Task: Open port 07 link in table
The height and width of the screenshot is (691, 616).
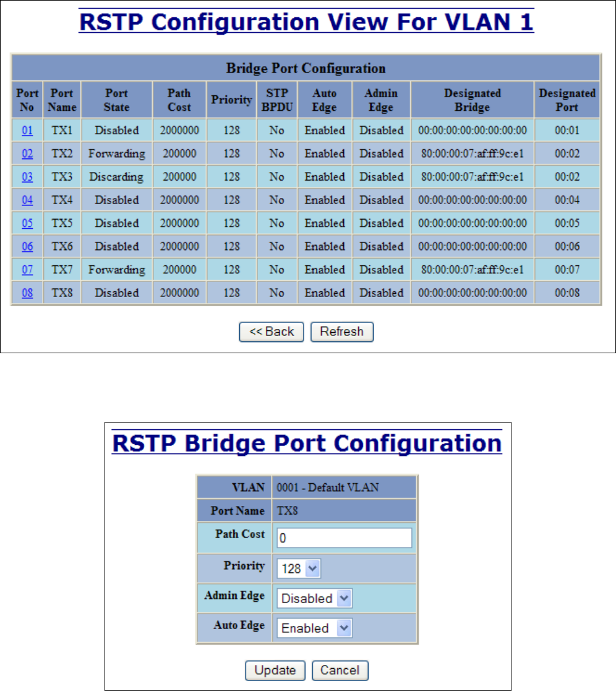Action: pos(27,270)
